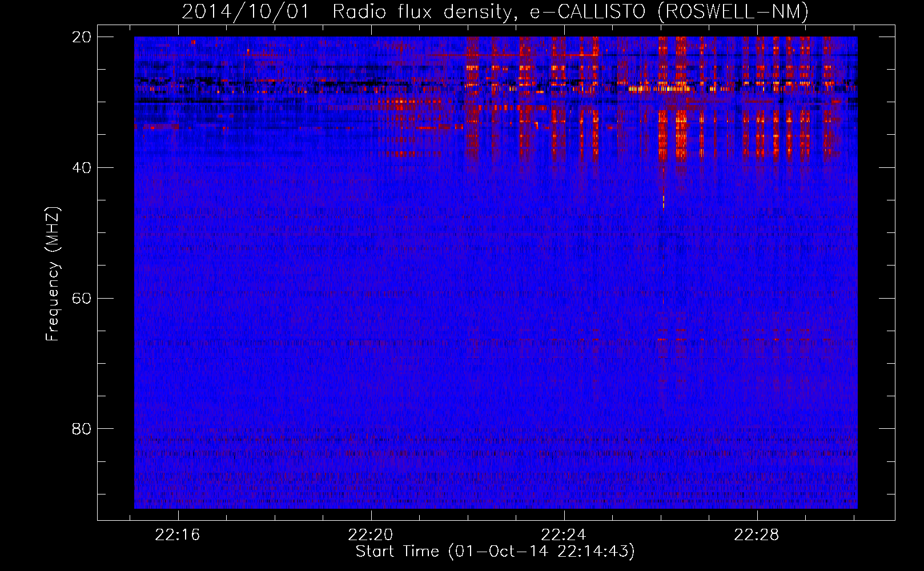Viewport: 924px width, 571px height.
Task: Click the y-axis tick label '60'
Action: click(x=82, y=299)
